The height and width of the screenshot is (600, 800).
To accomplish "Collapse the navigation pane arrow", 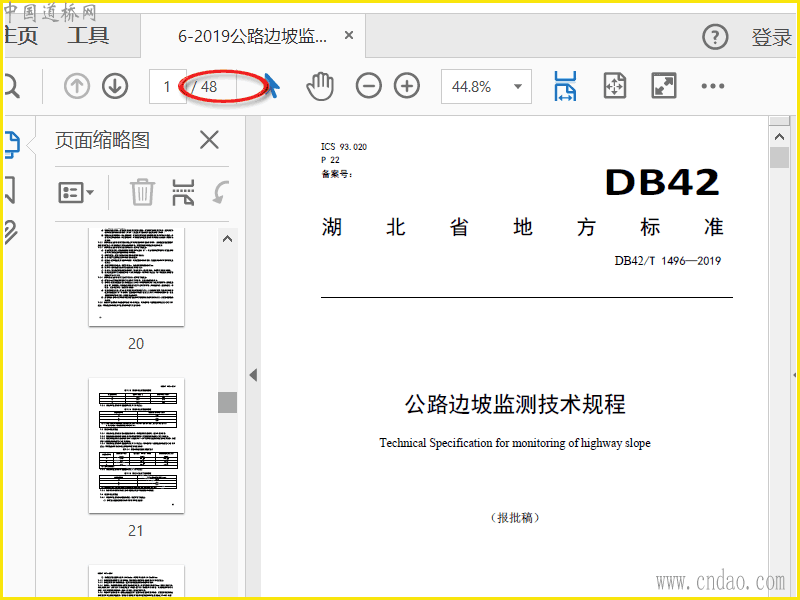I will [x=253, y=375].
